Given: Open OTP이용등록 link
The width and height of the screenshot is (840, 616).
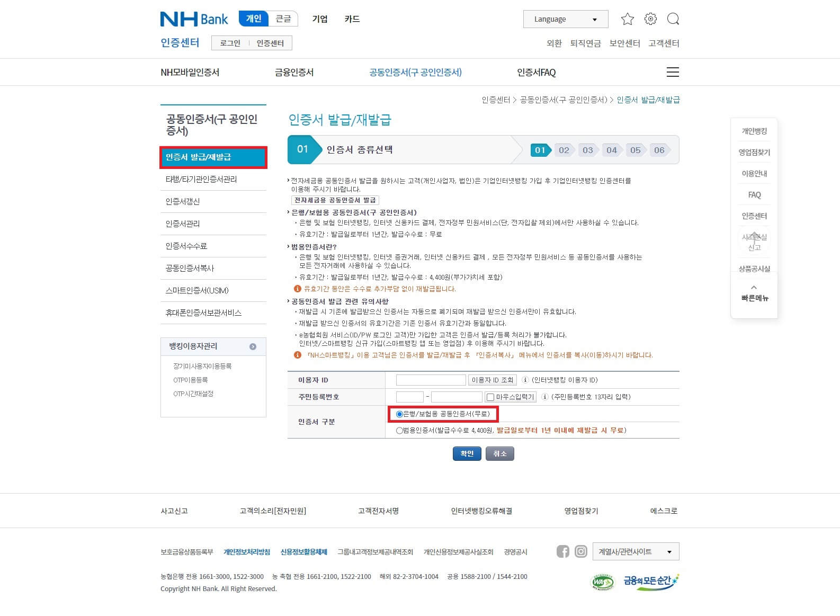Looking at the screenshot, I should point(190,380).
